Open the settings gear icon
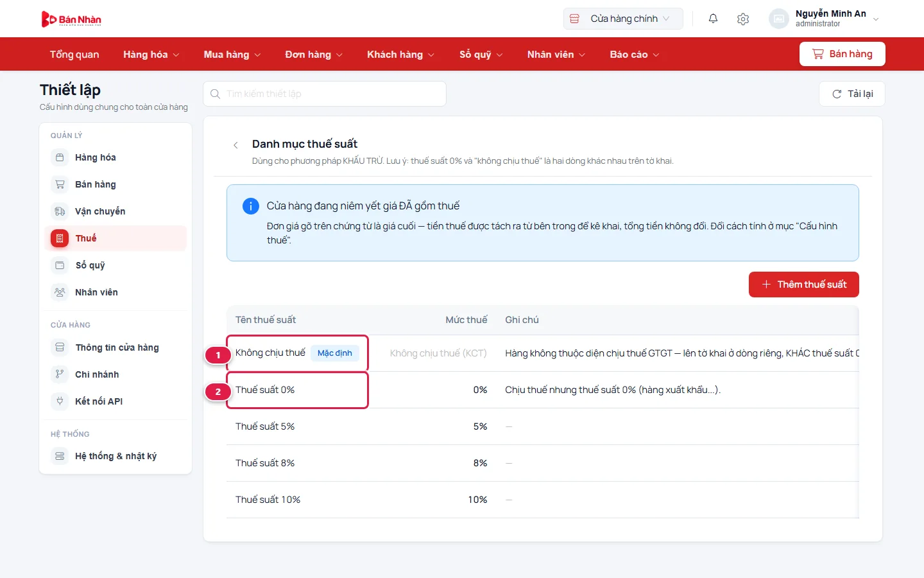Screen dimensions: 924x578 [743, 19]
